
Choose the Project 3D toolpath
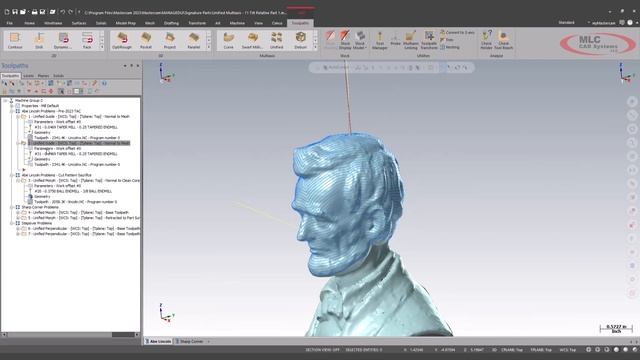[x=170, y=40]
